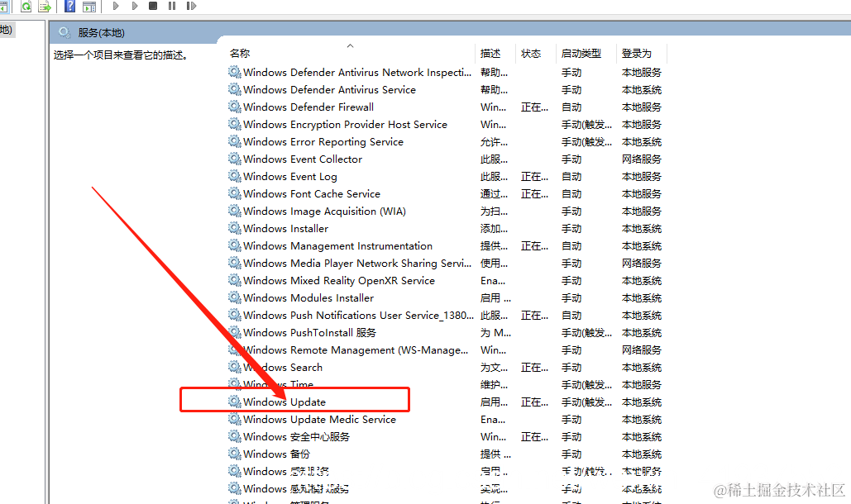The image size is (851, 504).
Task: Click 启用 ... description of Windows Modules Installer
Action: point(495,298)
